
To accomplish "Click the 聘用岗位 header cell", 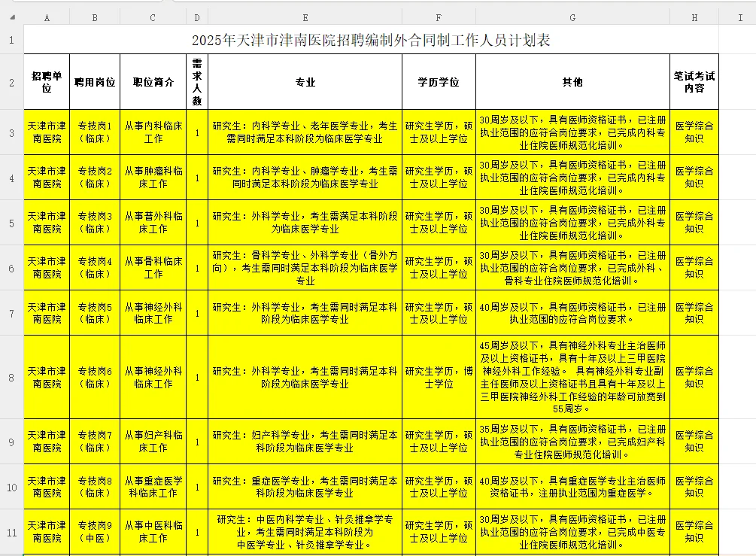I will coord(95,82).
